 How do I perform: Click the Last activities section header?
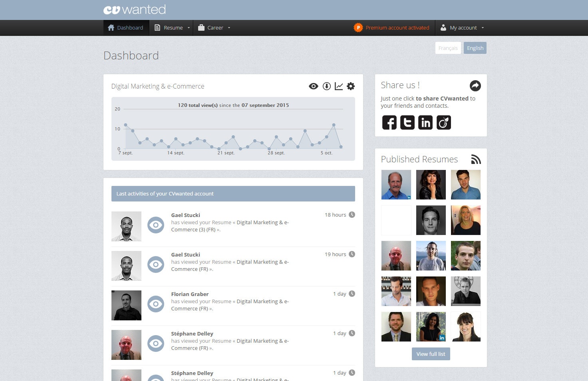point(233,193)
